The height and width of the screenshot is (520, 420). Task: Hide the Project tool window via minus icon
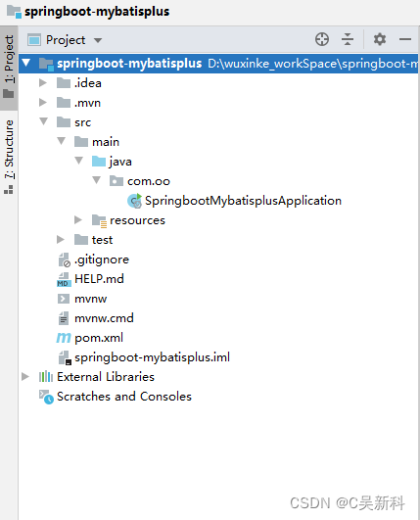(x=405, y=39)
